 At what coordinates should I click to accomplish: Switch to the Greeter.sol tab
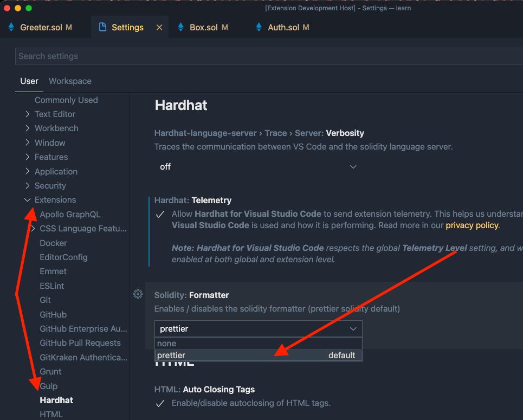[x=46, y=27]
